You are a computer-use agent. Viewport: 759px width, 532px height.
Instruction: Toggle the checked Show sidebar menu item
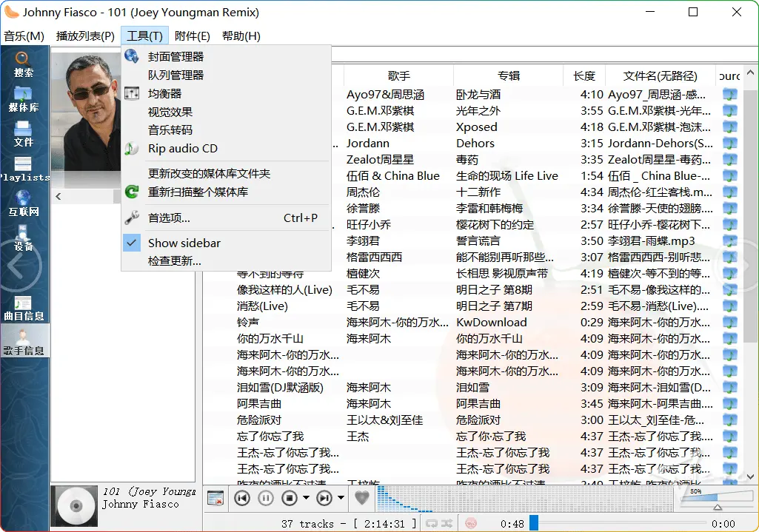226,243
